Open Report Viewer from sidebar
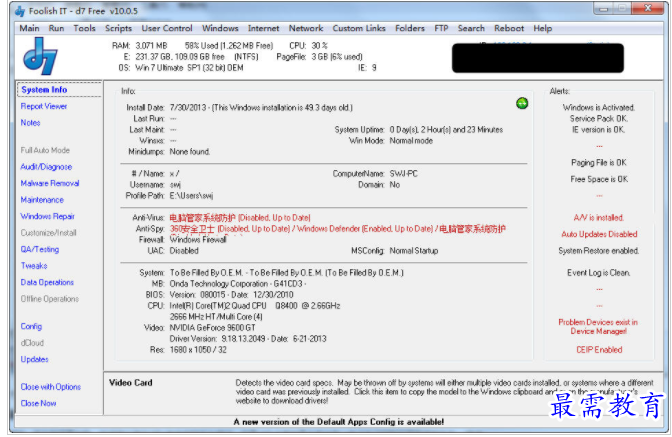 click(44, 106)
